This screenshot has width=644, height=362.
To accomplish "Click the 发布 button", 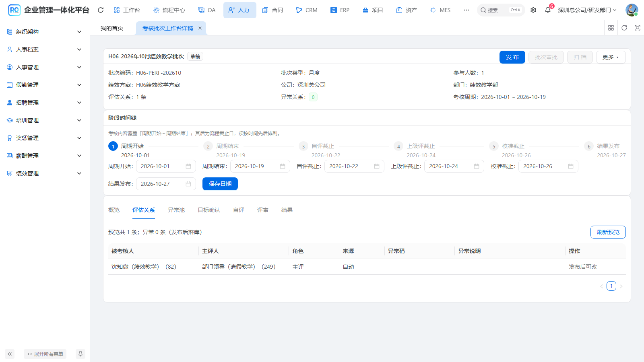I will point(512,57).
